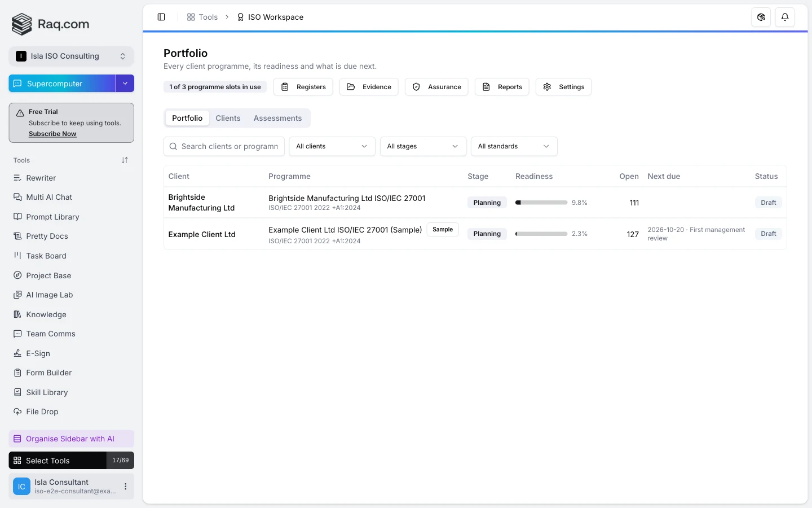
Task: Switch to Assessments tab
Action: [x=277, y=118]
